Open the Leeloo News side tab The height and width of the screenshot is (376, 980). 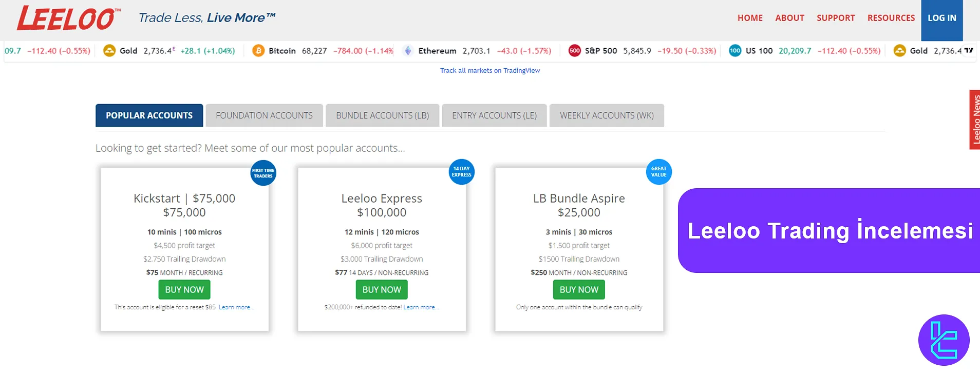click(975, 120)
